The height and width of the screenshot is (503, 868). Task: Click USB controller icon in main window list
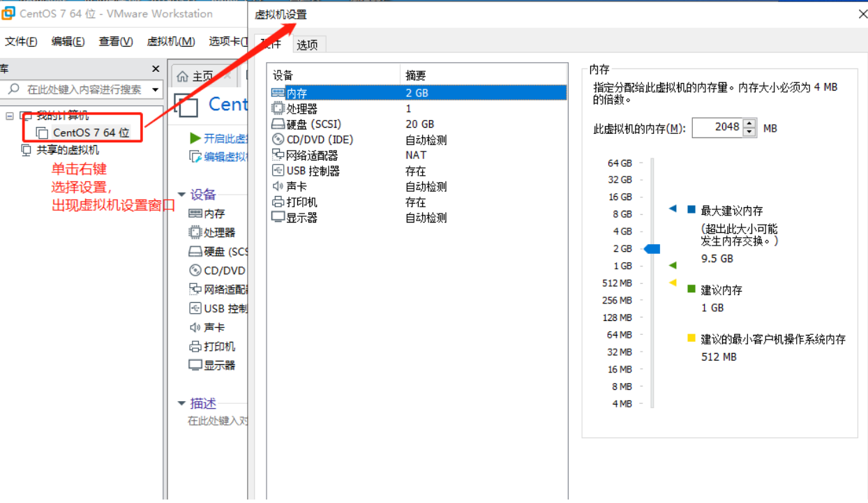pyautogui.click(x=195, y=308)
